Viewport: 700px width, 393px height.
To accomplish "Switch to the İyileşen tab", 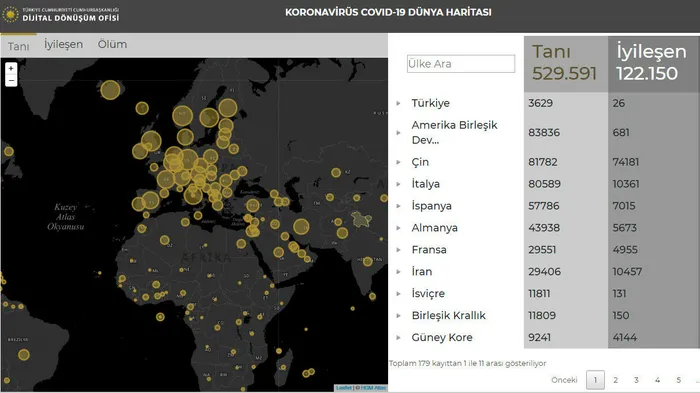I will tap(63, 44).
